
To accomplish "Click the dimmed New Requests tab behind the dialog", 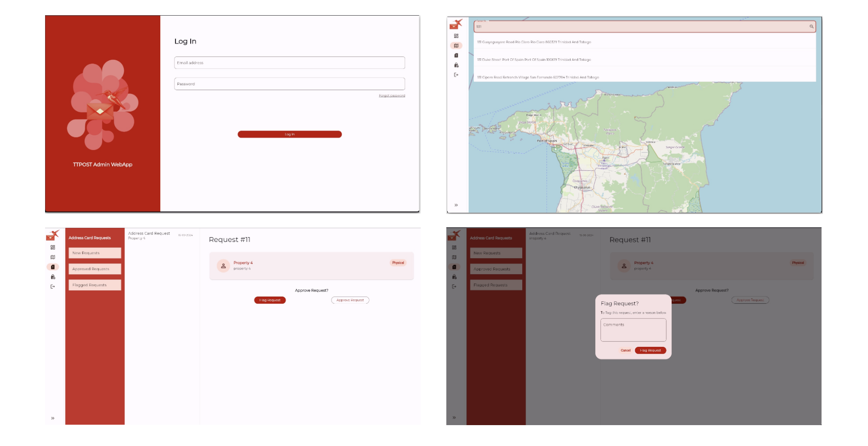I will tap(496, 253).
